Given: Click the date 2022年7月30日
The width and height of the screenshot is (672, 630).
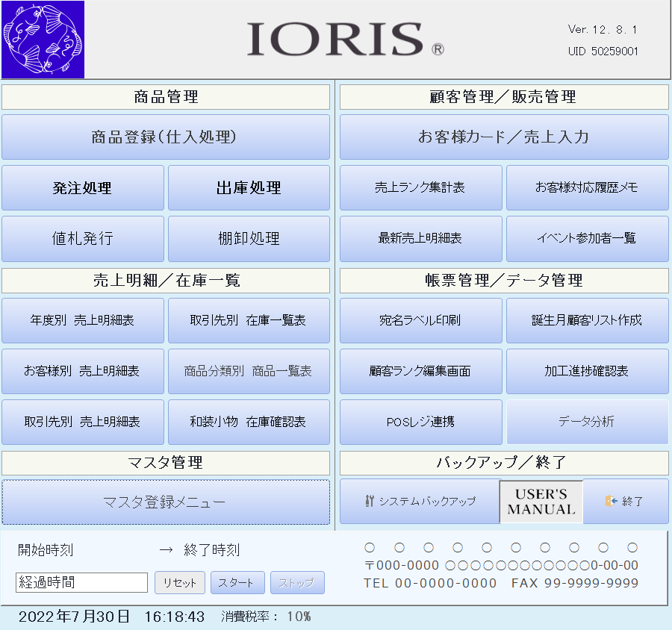Looking at the screenshot, I should 74,617.
